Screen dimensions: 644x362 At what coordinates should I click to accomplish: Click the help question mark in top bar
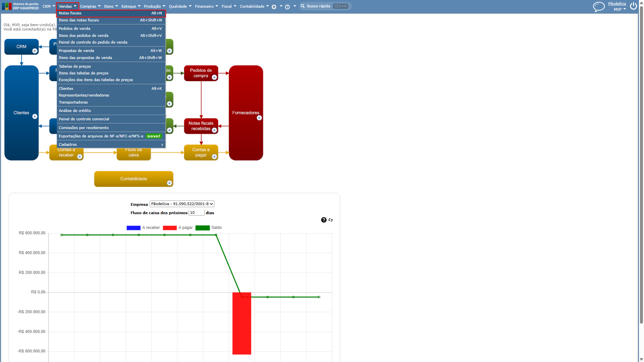pyautogui.click(x=287, y=7)
